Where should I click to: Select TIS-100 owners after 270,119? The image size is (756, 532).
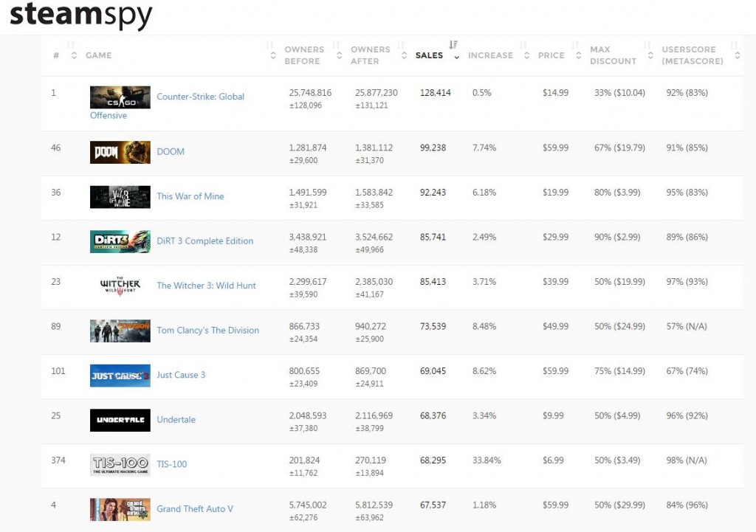pyautogui.click(x=371, y=460)
